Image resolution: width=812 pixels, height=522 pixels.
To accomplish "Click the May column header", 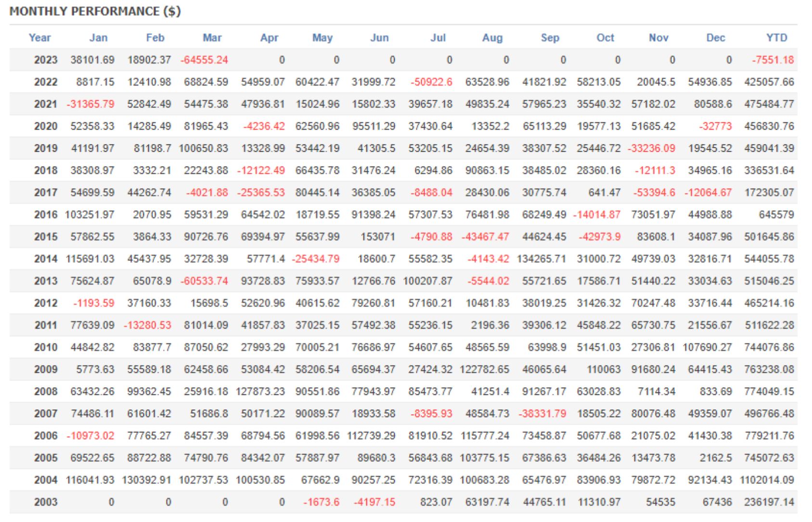I will coord(322,38).
